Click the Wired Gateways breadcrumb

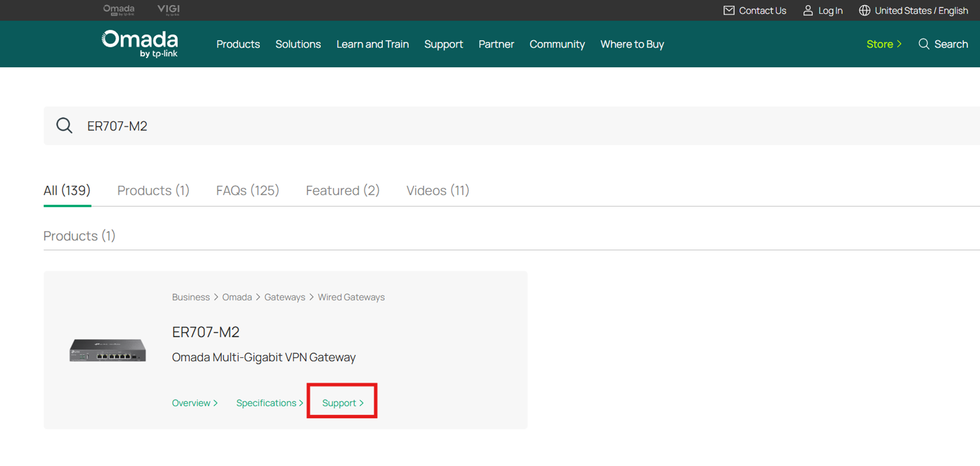tap(351, 297)
